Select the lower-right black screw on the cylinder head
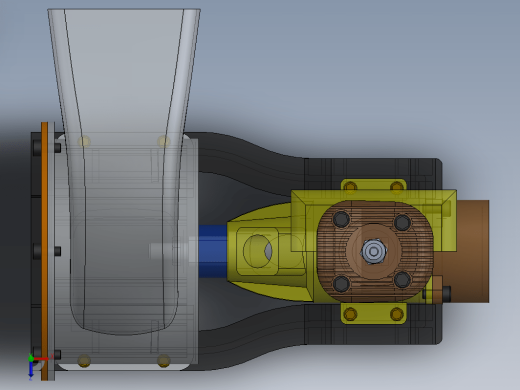 (402, 279)
